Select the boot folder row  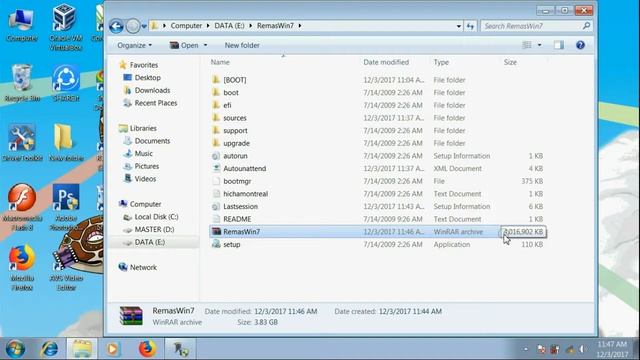378,93
